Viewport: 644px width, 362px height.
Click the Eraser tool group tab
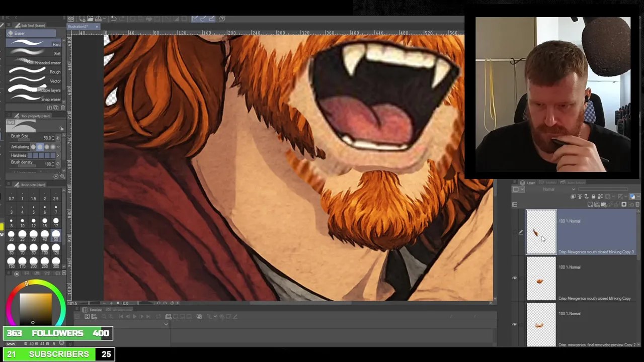point(31,33)
